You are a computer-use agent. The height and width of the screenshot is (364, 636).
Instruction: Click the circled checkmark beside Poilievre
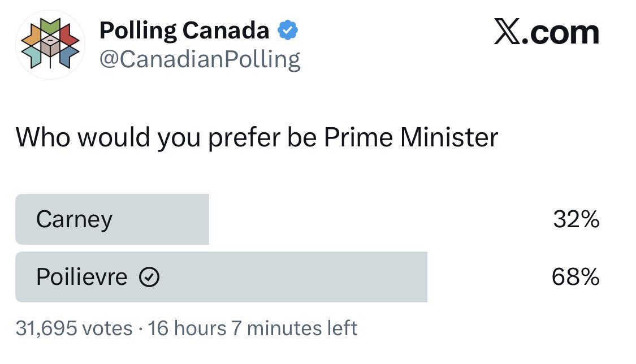(150, 278)
